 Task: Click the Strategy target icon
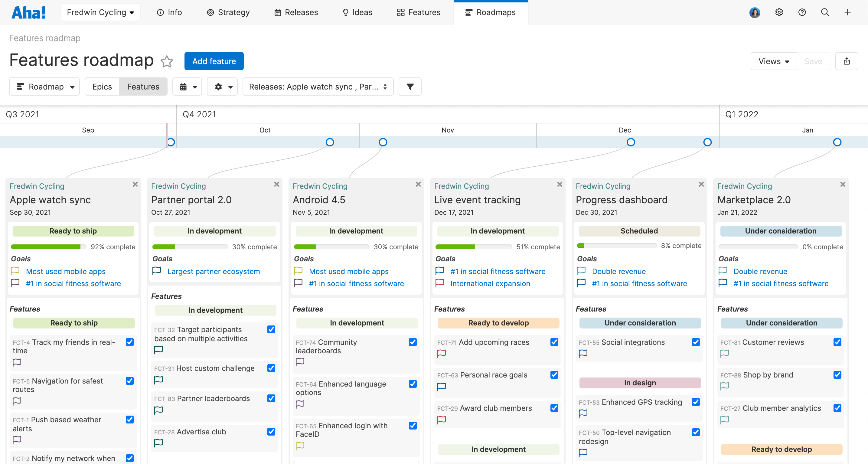tap(210, 12)
